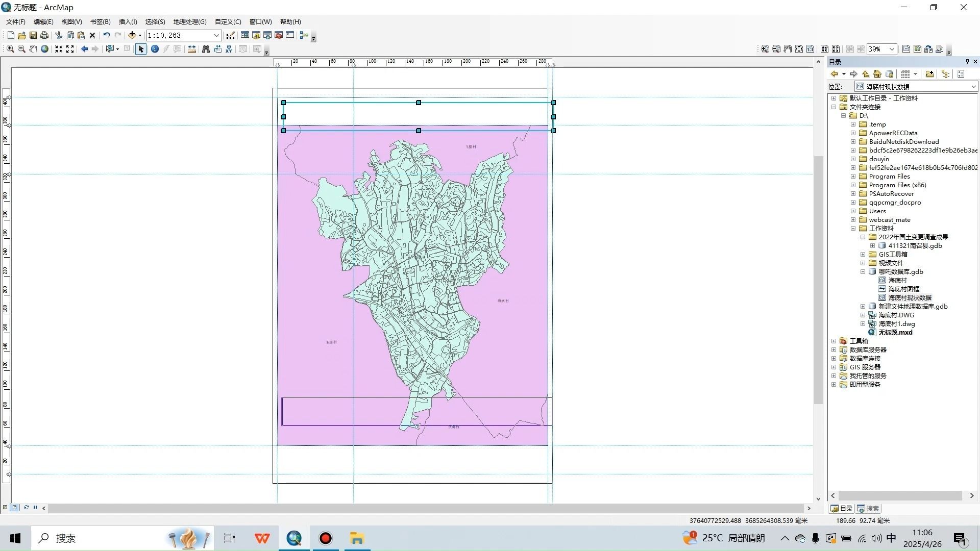Open the 自定义(C) menu
Viewport: 980px width, 551px height.
click(228, 22)
